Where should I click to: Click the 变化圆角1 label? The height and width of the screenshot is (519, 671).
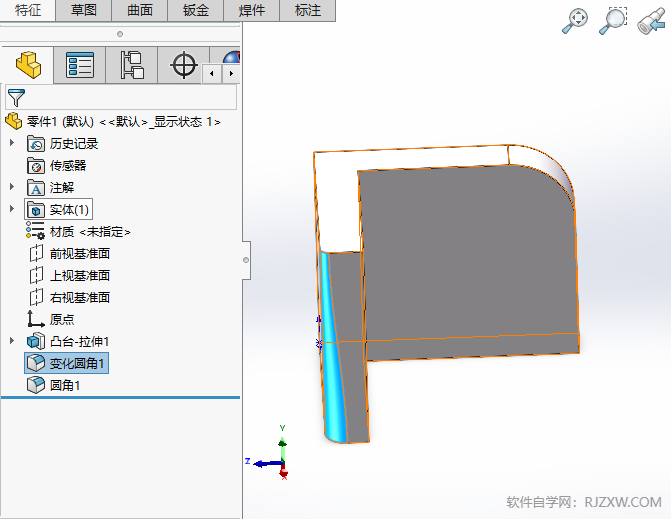click(77, 363)
